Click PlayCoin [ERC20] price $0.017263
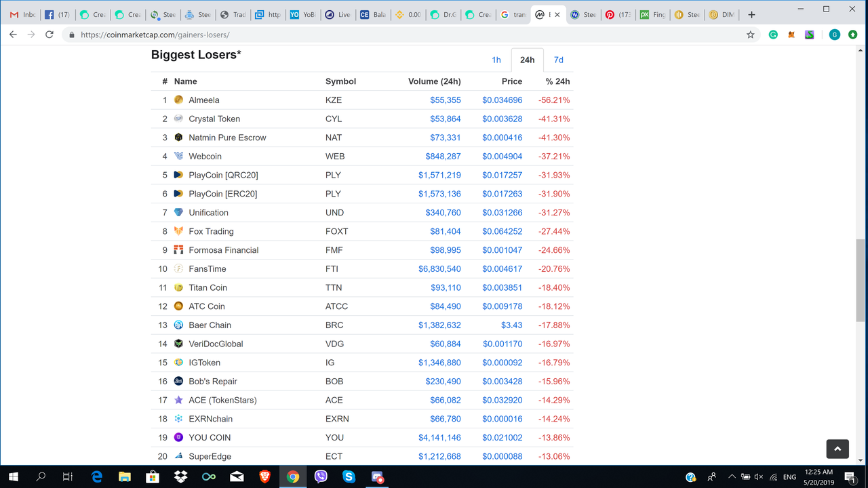 coord(502,194)
